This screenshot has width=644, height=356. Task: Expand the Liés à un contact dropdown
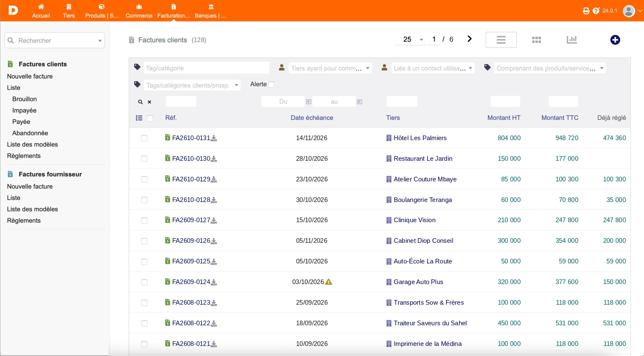tap(433, 68)
